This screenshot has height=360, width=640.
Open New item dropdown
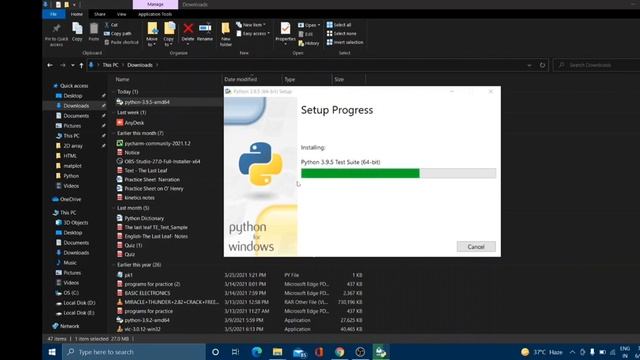point(251,25)
